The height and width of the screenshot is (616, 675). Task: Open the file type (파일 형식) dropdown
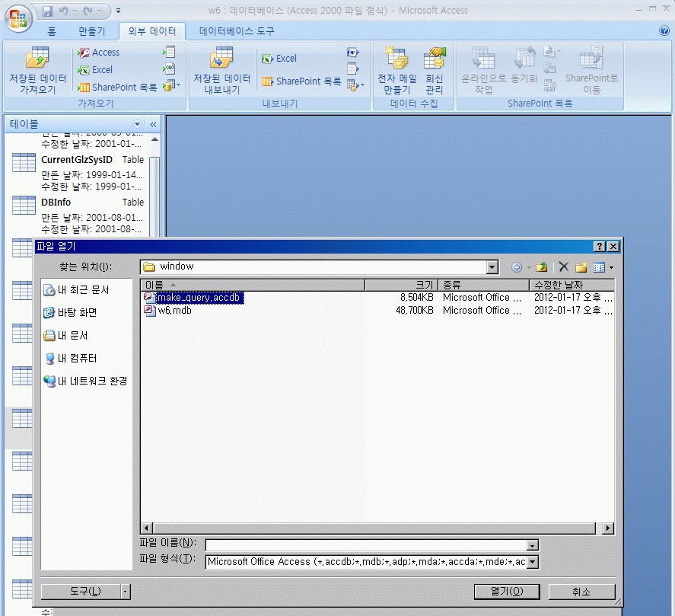[533, 562]
